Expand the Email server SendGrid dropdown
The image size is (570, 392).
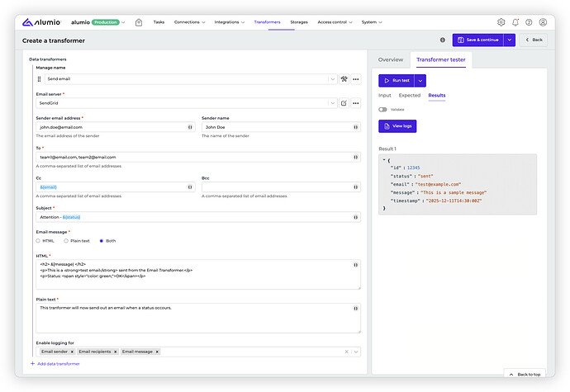click(x=332, y=103)
